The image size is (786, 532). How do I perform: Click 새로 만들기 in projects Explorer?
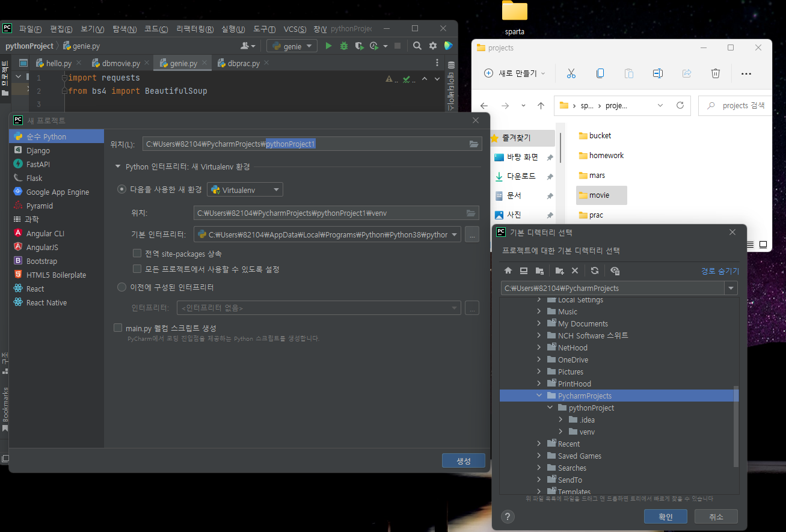tap(515, 73)
